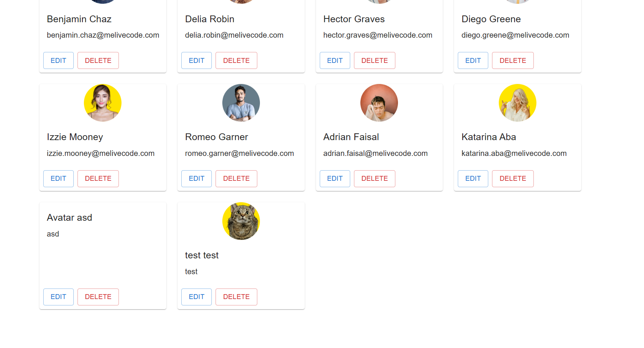Edit the test test user
644x348 pixels.
tap(196, 297)
